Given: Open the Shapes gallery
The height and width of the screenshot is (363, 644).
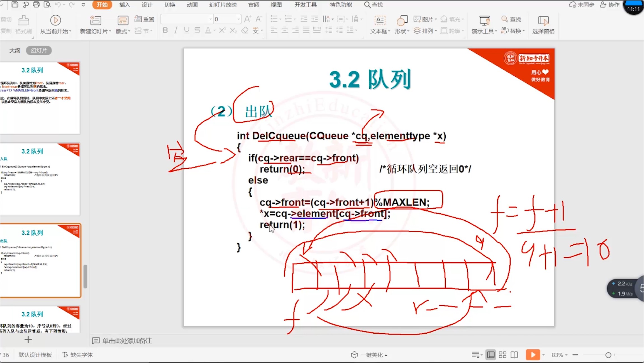Looking at the screenshot, I should (402, 24).
